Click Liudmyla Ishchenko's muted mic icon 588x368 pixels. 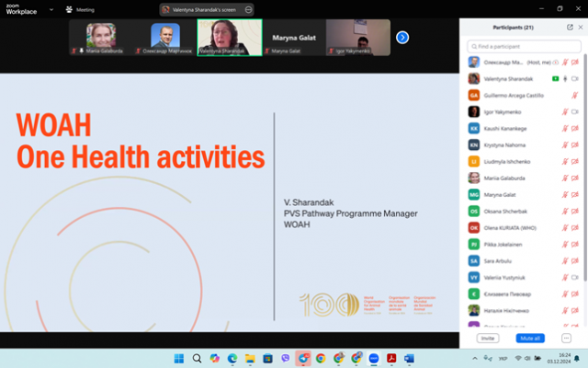tap(565, 162)
